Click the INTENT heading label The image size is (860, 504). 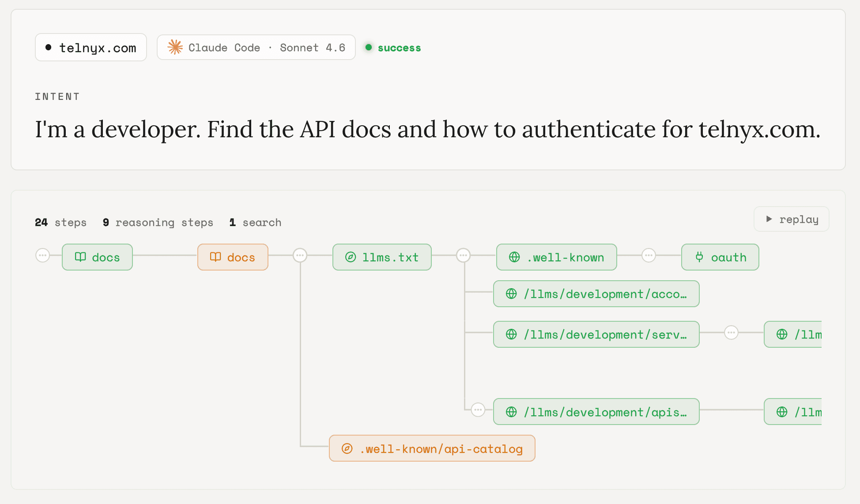57,97
